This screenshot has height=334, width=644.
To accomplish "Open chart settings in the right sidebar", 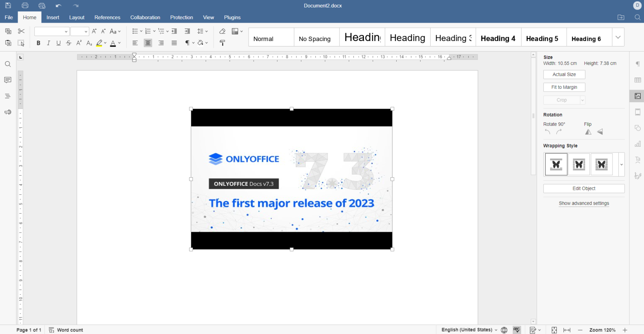I will (x=638, y=143).
